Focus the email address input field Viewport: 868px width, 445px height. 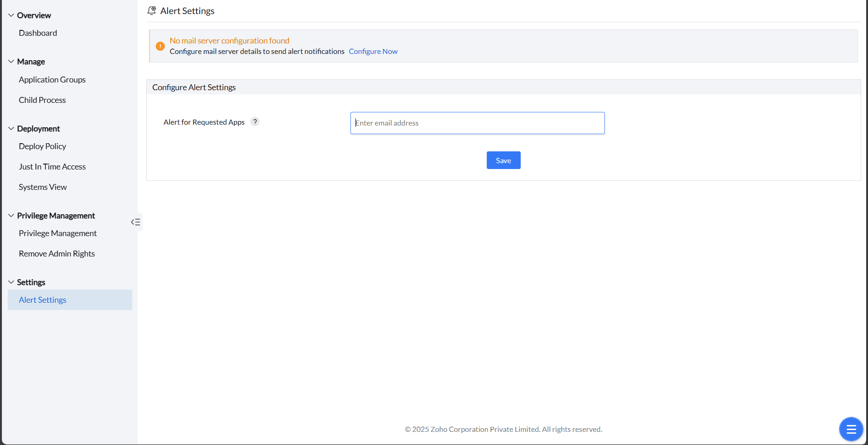tap(477, 123)
